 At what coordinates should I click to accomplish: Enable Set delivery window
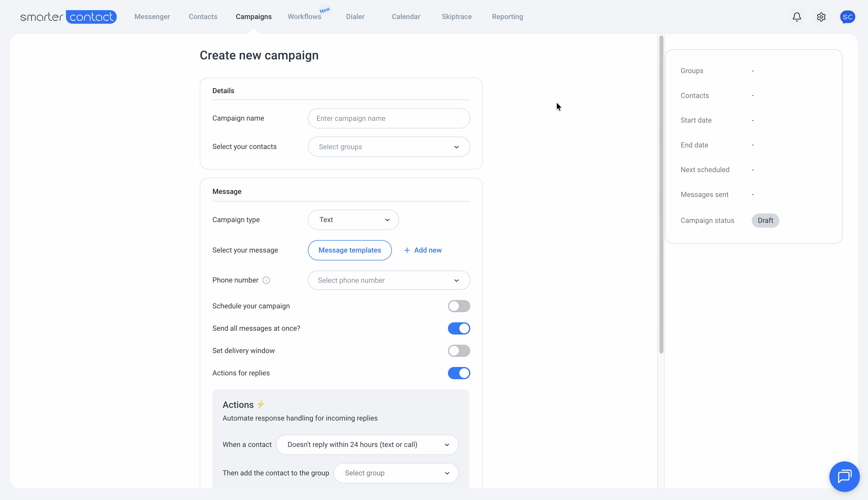(459, 351)
